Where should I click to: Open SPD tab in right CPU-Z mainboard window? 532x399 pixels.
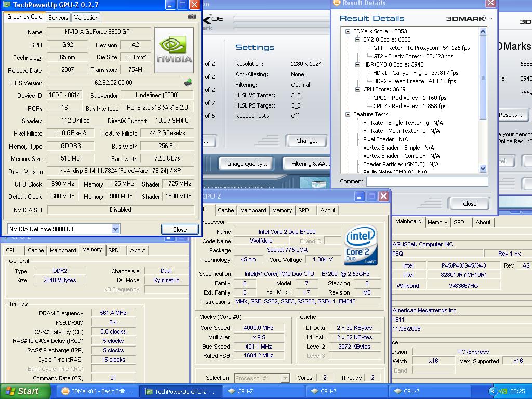[x=459, y=222]
